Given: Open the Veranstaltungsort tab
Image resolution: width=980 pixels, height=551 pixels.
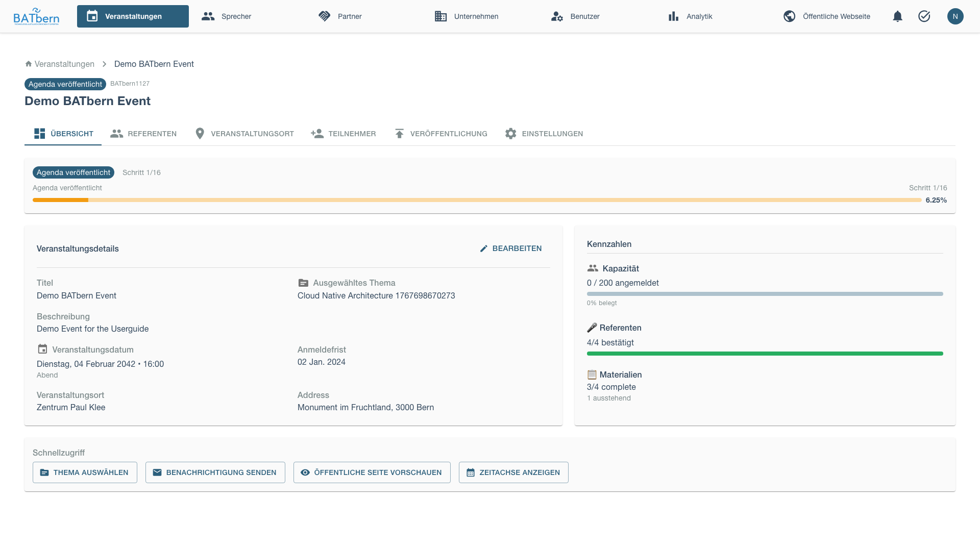Looking at the screenshot, I should 244,134.
